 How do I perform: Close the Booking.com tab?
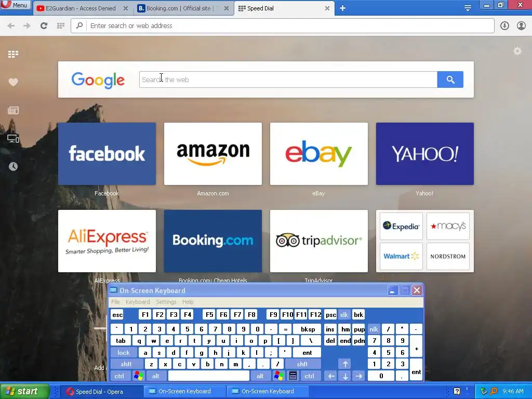[x=227, y=8]
